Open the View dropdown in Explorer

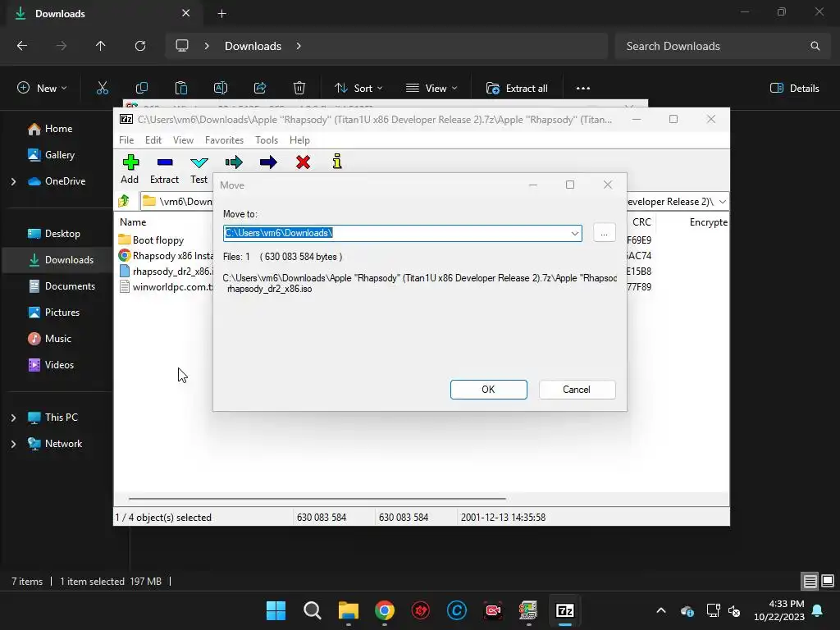[431, 89]
